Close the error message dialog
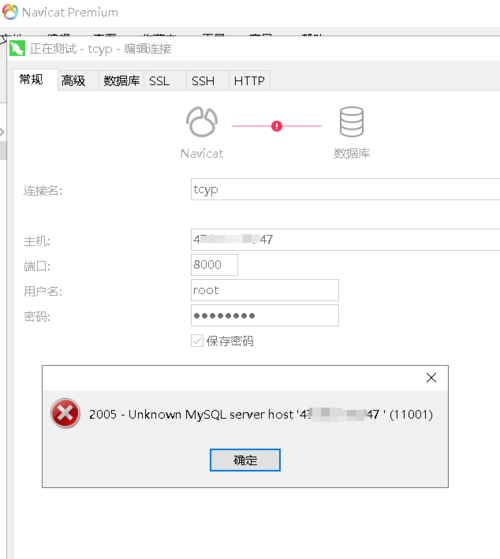 click(431, 378)
